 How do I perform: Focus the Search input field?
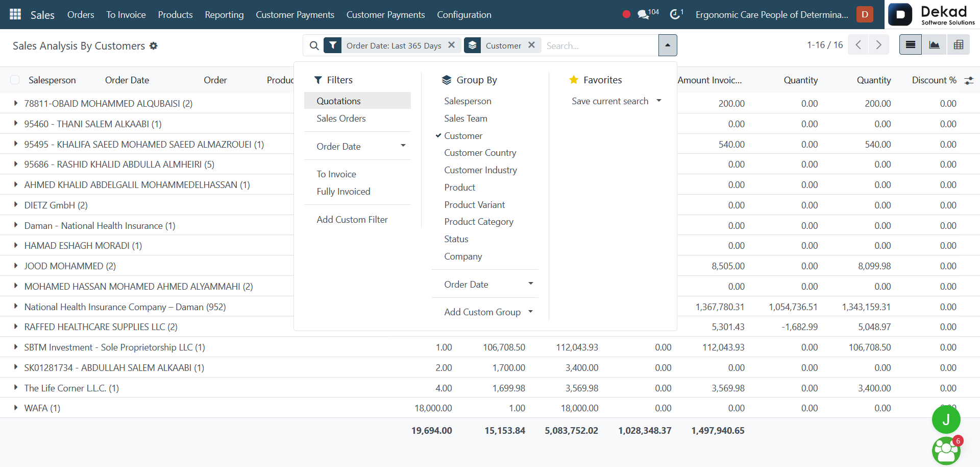click(600, 45)
